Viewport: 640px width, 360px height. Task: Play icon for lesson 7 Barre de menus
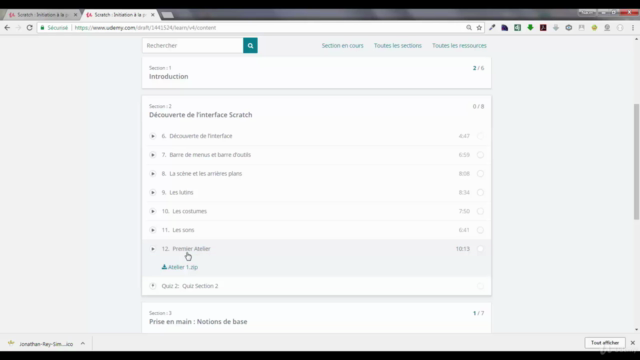click(153, 155)
